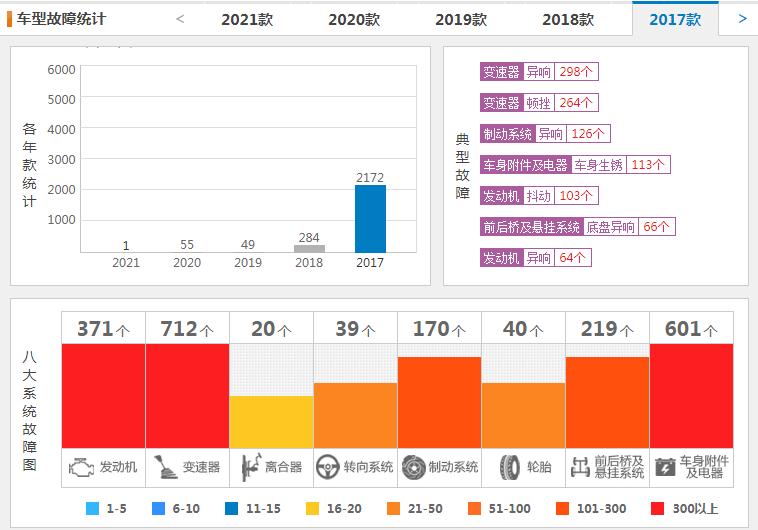
Task: Select the active 2017款 tab
Action: click(x=675, y=19)
